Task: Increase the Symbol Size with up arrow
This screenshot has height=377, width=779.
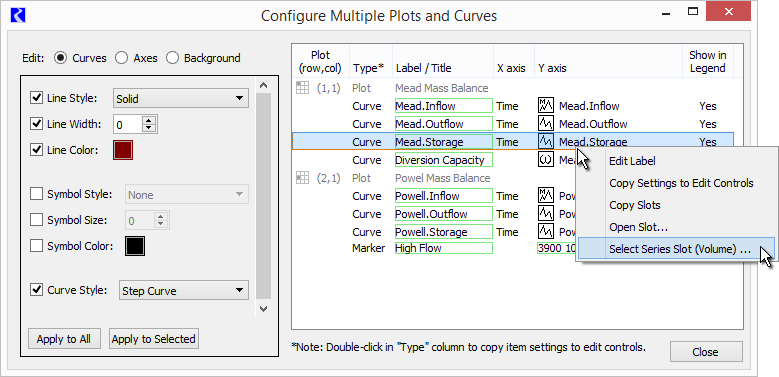Action: 160,216
